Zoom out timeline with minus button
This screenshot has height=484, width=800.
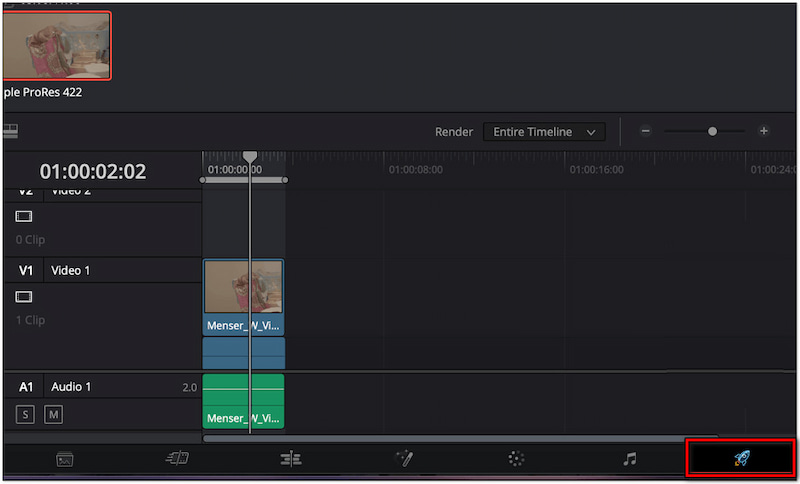point(646,131)
